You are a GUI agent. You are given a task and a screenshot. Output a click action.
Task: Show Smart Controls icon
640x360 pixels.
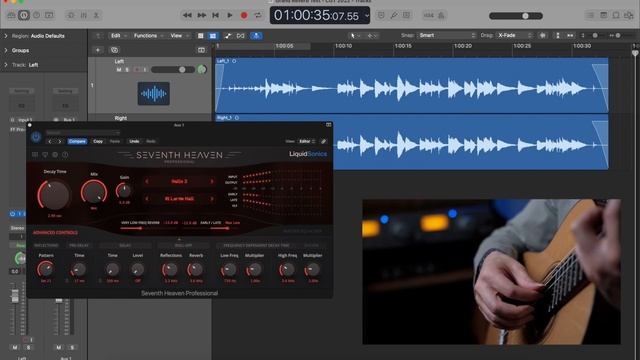71,16
